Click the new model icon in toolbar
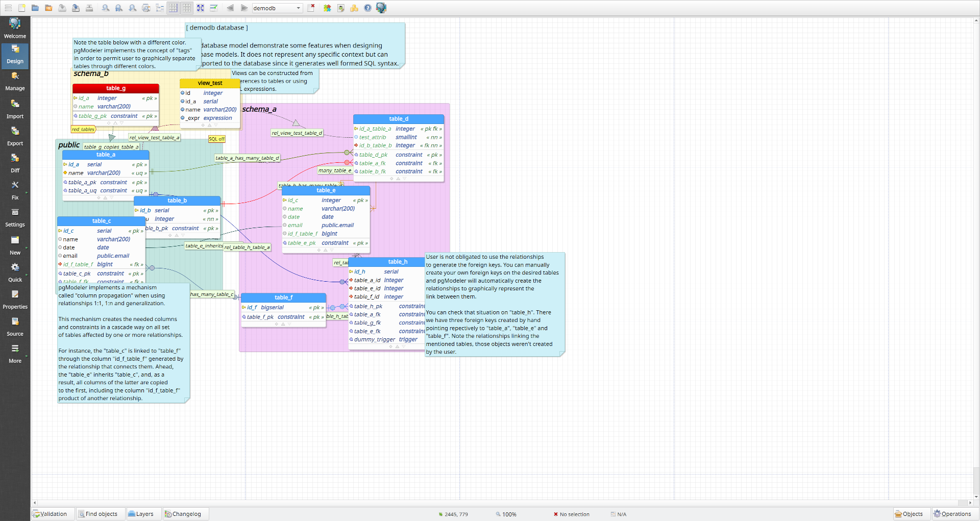 click(21, 8)
